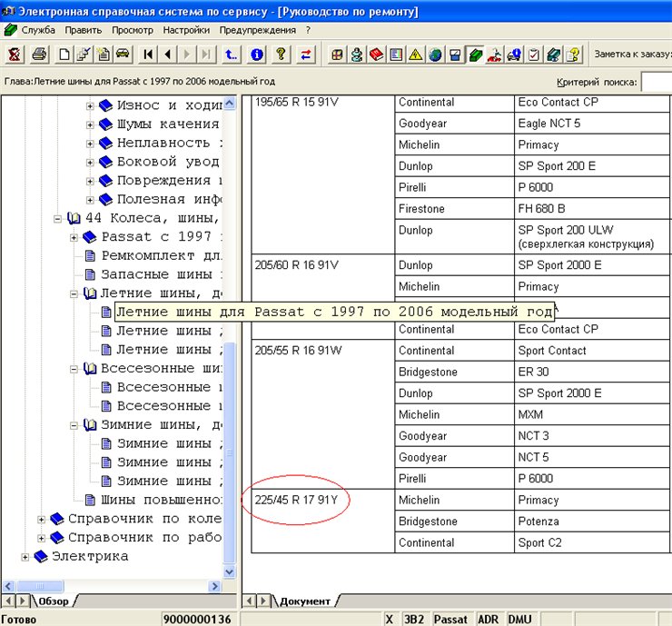The image size is (672, 626).
Task: Expand the 'Passat с 1997' node
Action: (74, 237)
